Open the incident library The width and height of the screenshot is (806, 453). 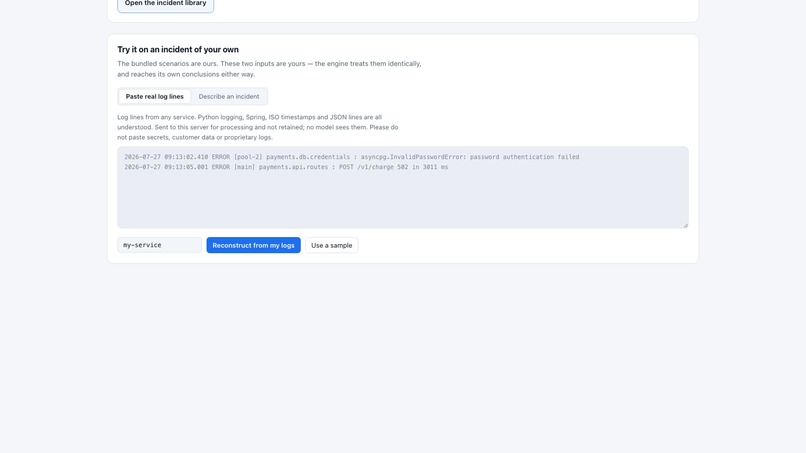(x=165, y=4)
